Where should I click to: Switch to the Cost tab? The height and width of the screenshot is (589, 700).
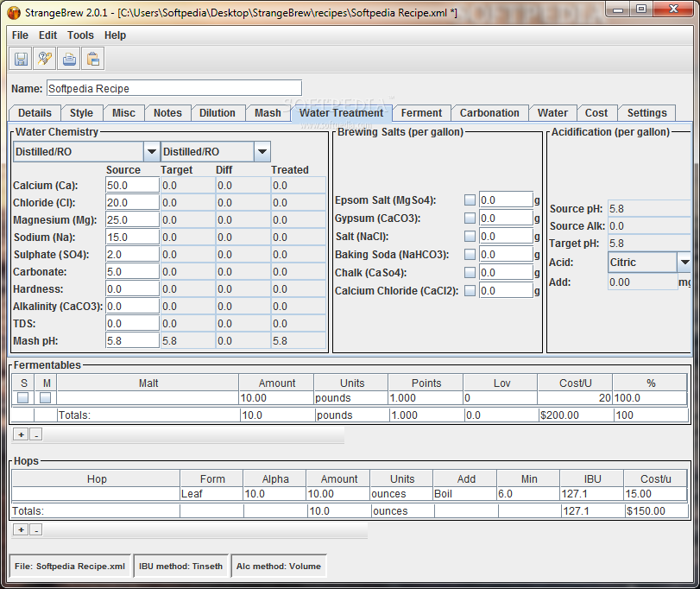point(596,113)
